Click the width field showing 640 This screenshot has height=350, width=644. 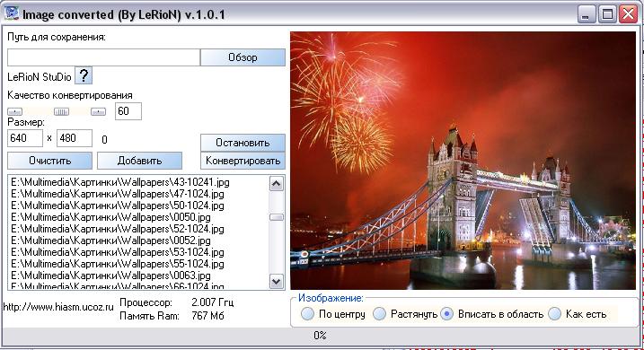pos(25,138)
